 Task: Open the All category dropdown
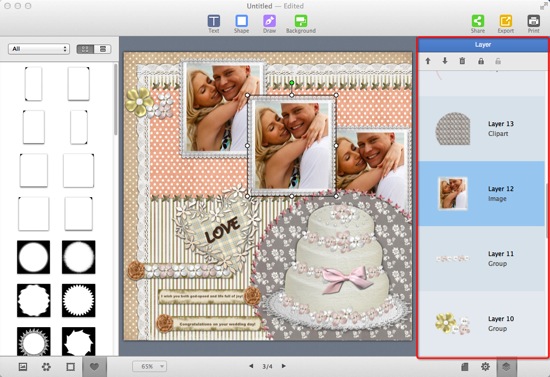pos(39,49)
